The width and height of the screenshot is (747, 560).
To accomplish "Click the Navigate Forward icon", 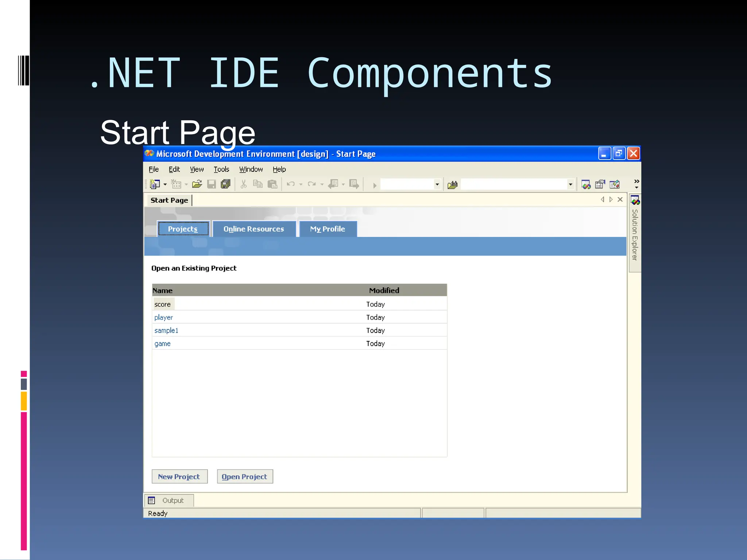I will click(354, 184).
